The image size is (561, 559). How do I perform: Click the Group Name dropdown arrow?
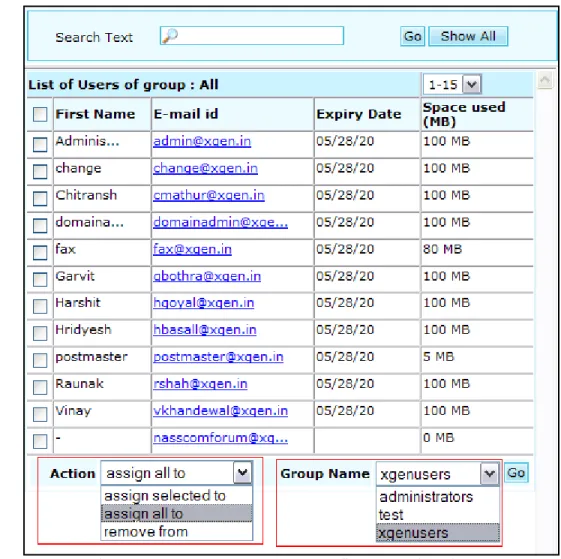(489, 474)
